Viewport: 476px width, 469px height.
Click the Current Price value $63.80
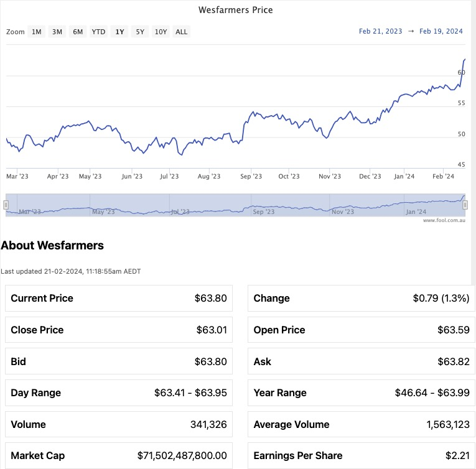[211, 298]
